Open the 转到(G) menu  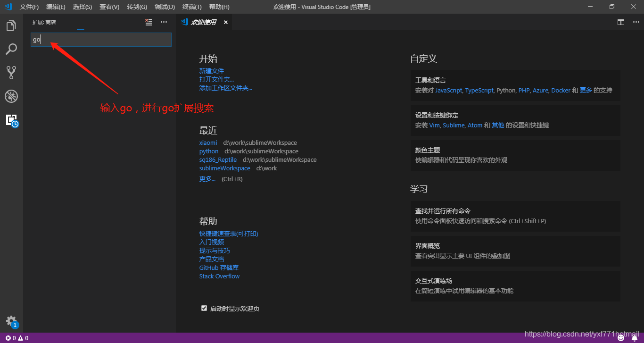click(x=137, y=7)
